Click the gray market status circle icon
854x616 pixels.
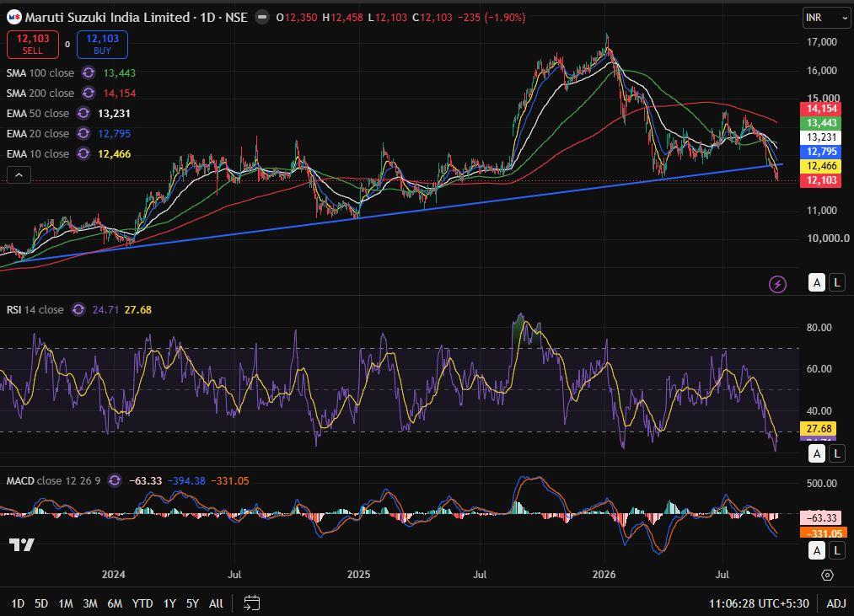[x=262, y=18]
